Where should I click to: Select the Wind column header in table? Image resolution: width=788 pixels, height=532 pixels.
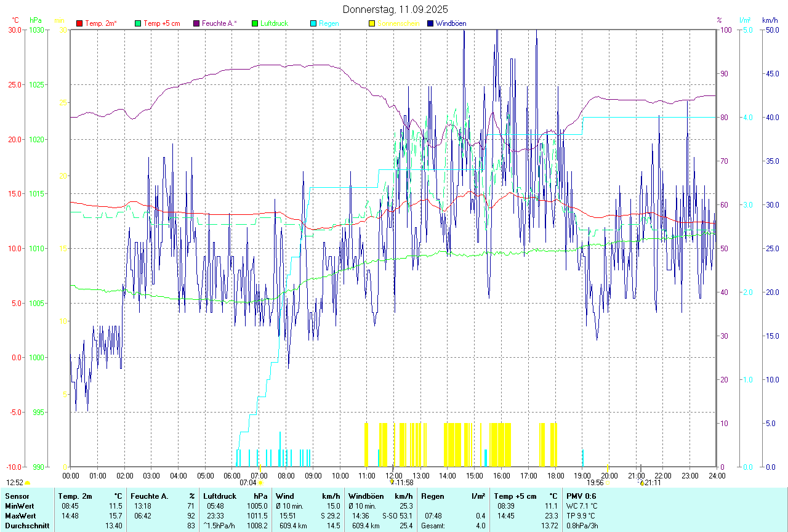coord(284,496)
